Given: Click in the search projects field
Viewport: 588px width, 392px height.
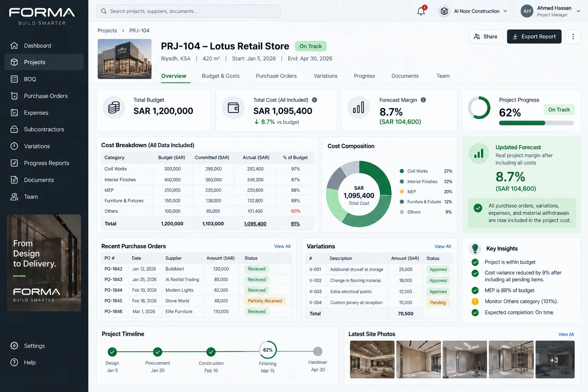Looking at the screenshot, I should (x=189, y=11).
